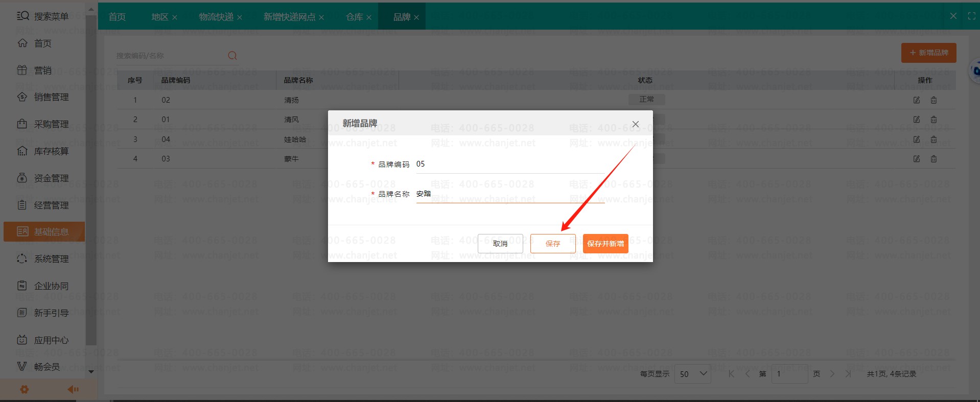This screenshot has height=402, width=980.
Task: Click the 搜索菜单 search menu icon
Action: [23, 16]
